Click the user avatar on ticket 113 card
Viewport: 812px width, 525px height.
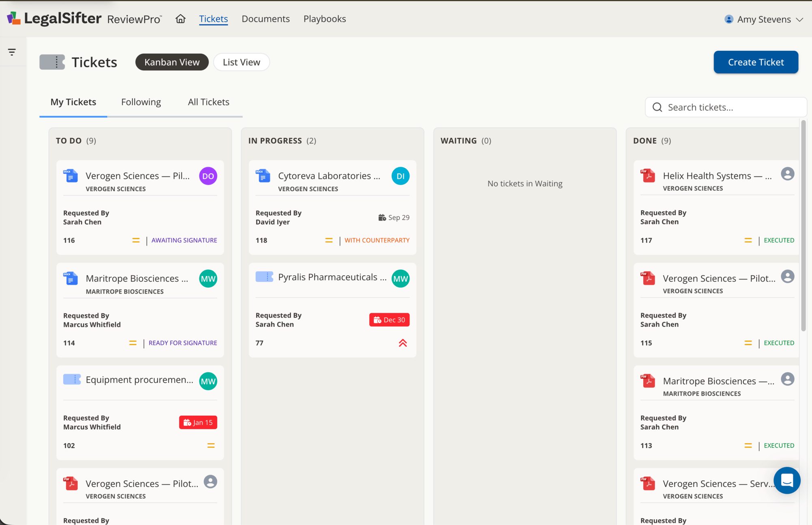click(x=788, y=379)
